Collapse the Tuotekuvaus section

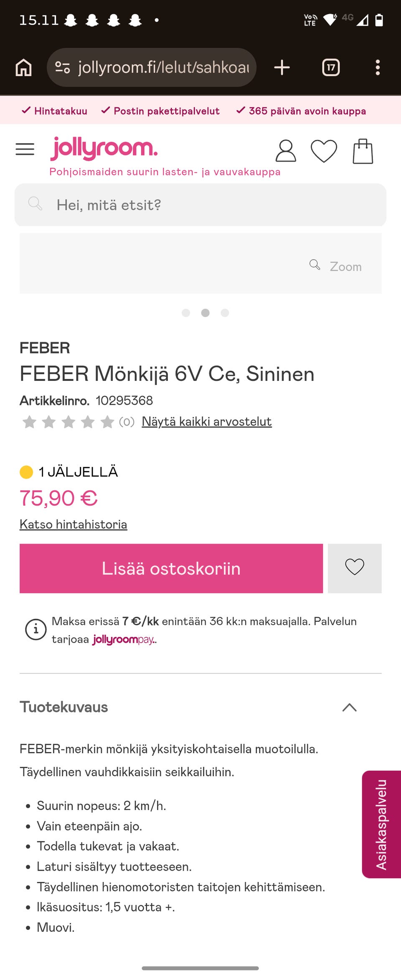(x=349, y=707)
